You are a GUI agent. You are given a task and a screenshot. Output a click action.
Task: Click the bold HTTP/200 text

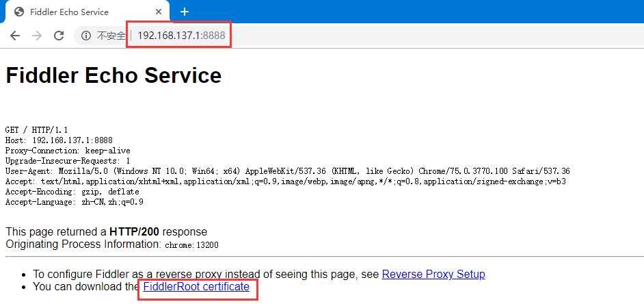(134, 231)
